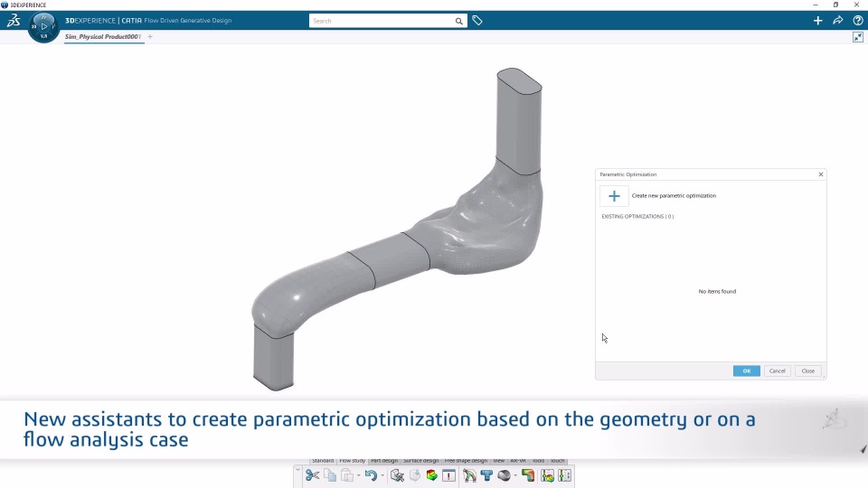Click the parametric optimization sliders icon
The height and width of the screenshot is (488, 868).
pyautogui.click(x=548, y=475)
